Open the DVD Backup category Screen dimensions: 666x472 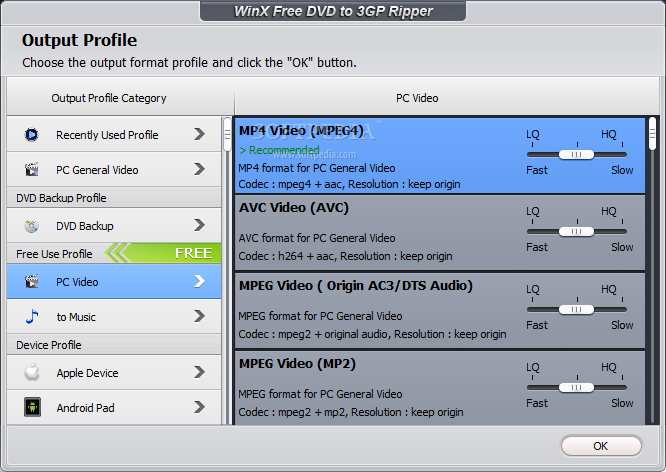[x=114, y=226]
